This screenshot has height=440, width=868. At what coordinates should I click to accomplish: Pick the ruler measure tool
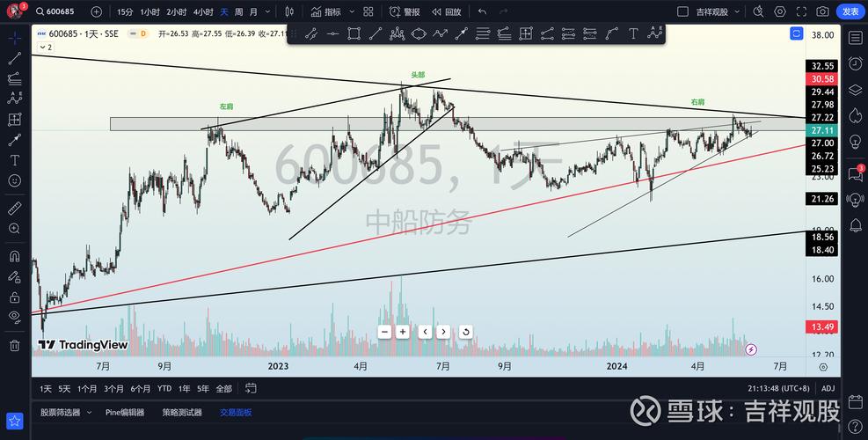tap(14, 209)
